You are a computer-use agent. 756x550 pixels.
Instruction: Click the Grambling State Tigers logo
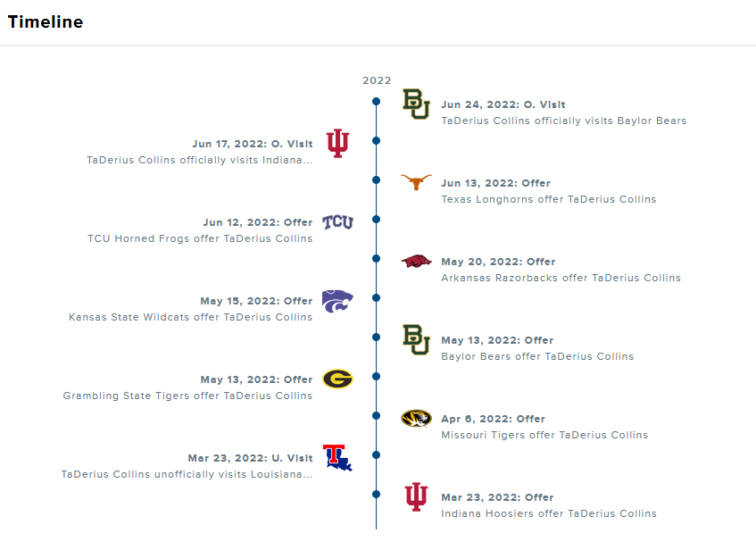(337, 379)
